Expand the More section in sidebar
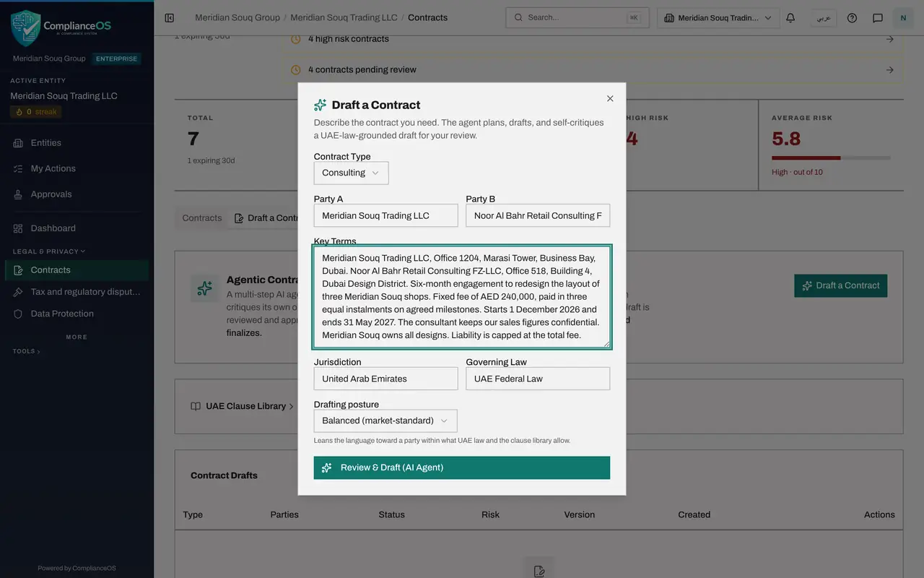 click(77, 337)
